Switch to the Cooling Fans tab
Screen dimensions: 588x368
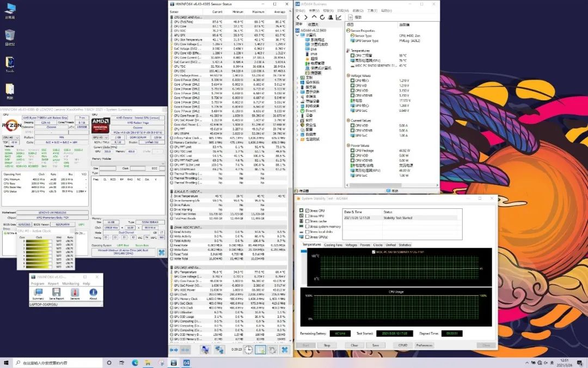click(333, 245)
